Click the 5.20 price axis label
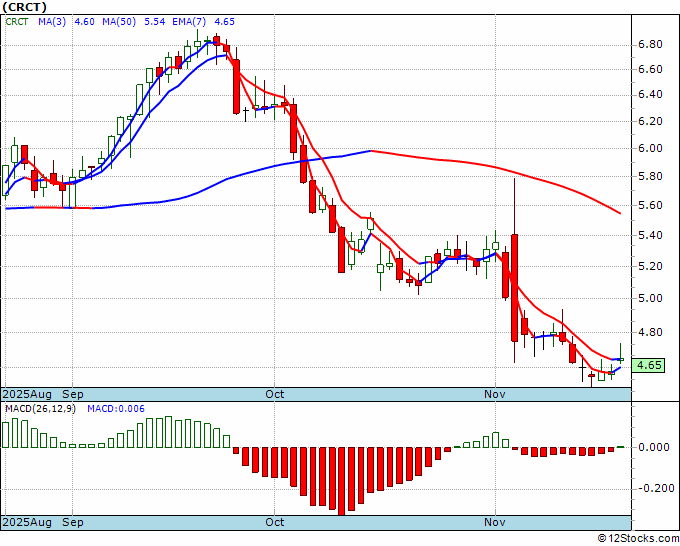Image resolution: width=680 pixels, height=546 pixels. (650, 266)
